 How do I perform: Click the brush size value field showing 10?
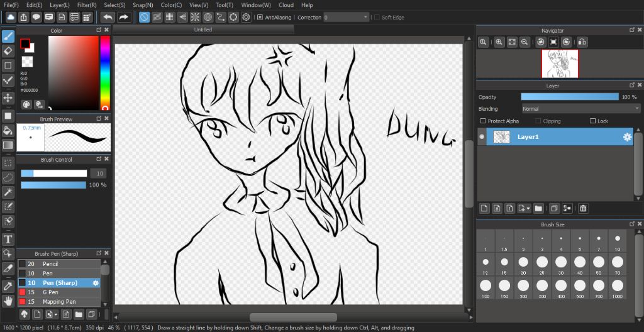click(99, 174)
